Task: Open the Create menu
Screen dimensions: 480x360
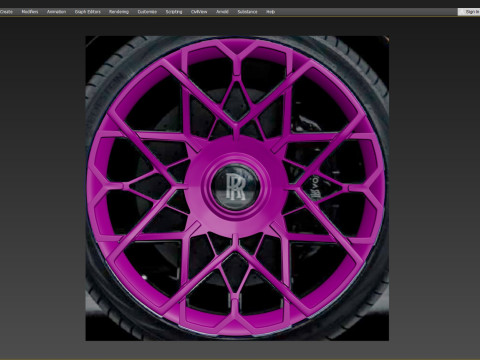Action: [6, 12]
